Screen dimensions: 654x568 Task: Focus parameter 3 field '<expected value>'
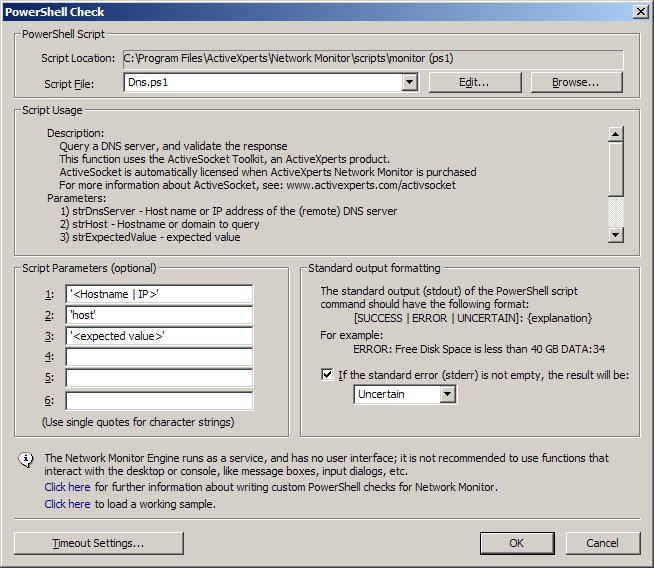pos(159,336)
